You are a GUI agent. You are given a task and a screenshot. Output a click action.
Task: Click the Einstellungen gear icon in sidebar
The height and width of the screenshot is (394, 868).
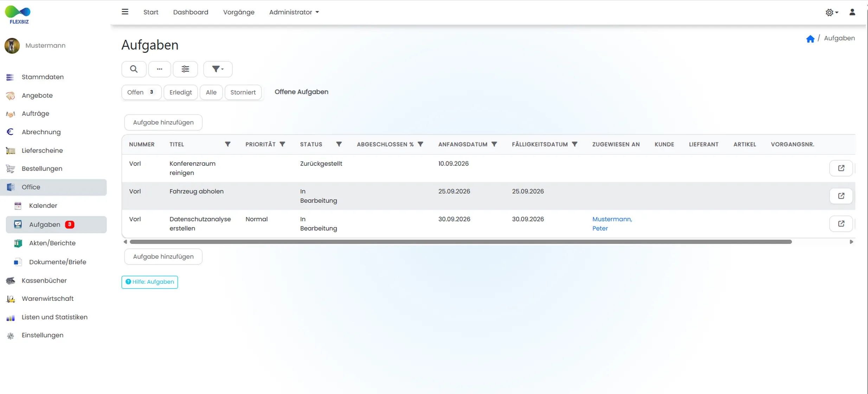(11, 336)
